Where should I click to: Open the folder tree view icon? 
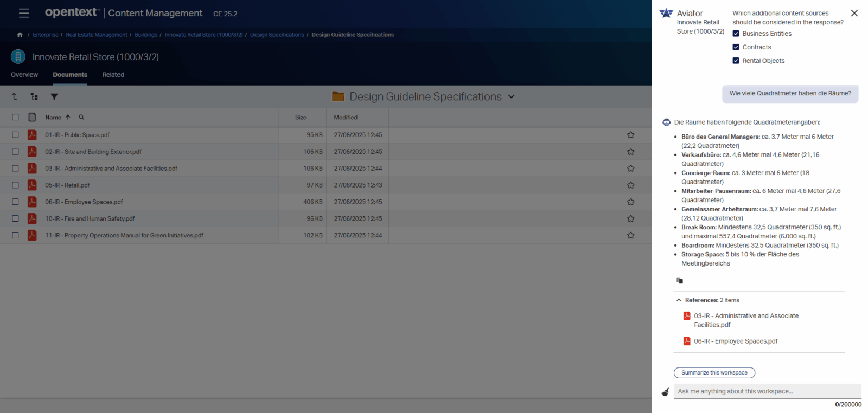pos(34,96)
